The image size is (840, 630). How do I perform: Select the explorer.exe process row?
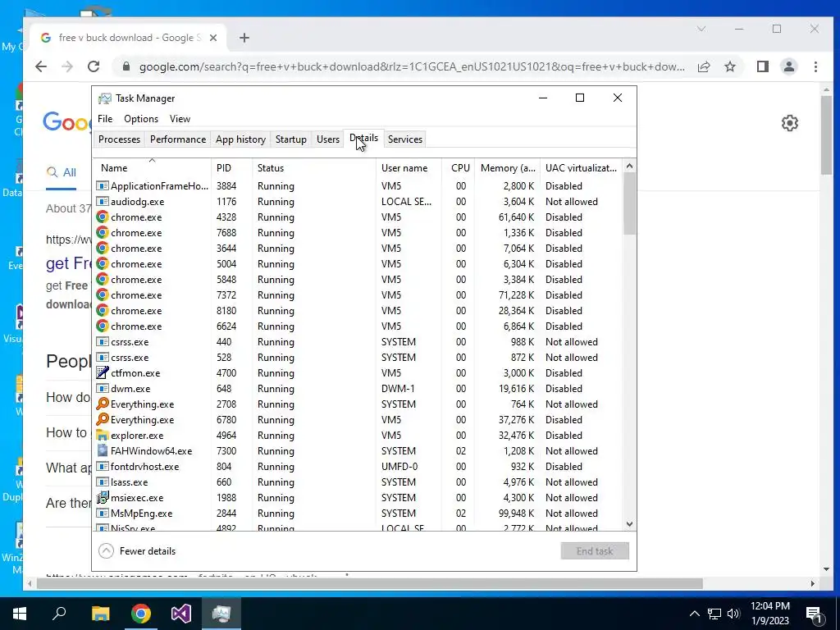358,436
